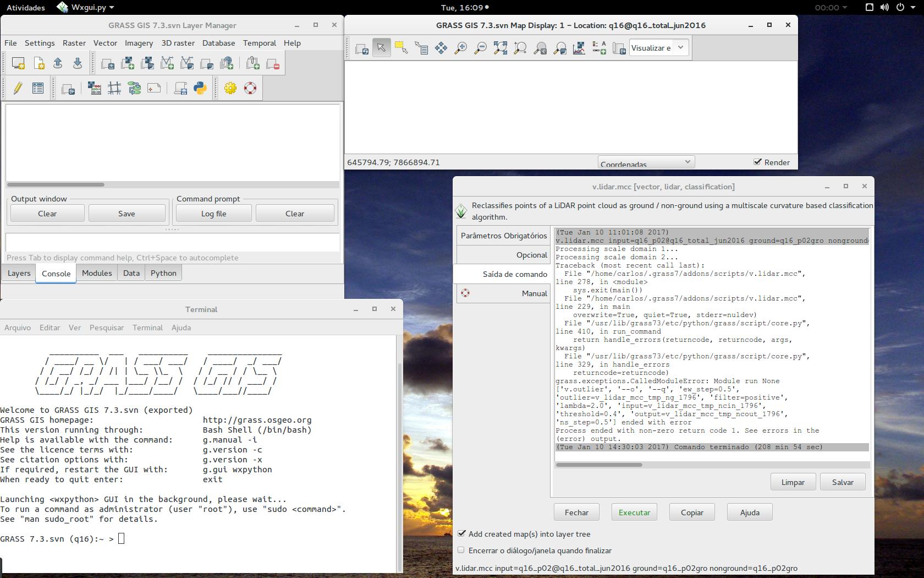Open the Parâmetros Obrigatórios tab
The width and height of the screenshot is (924, 578).
pos(504,236)
